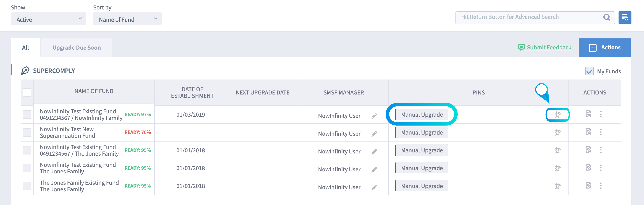Click the READY: 70% status
Viewport: 644px width, 205px height.
[138, 132]
